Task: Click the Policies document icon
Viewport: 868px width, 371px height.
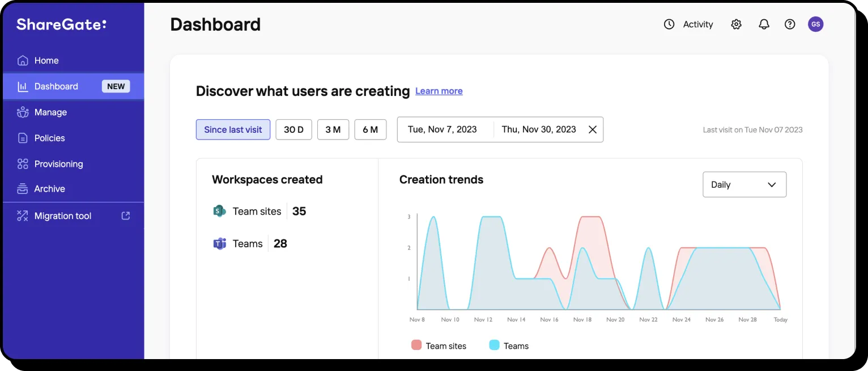Action: 23,138
